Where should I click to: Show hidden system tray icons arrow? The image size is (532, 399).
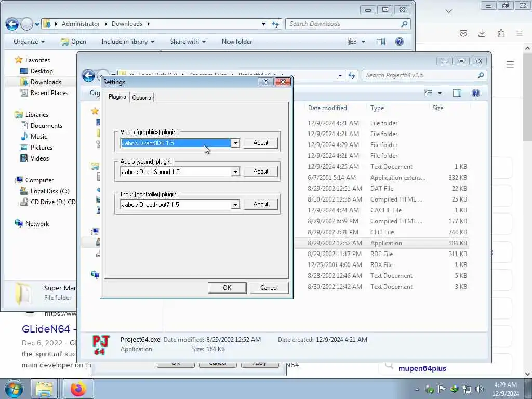pos(417,389)
